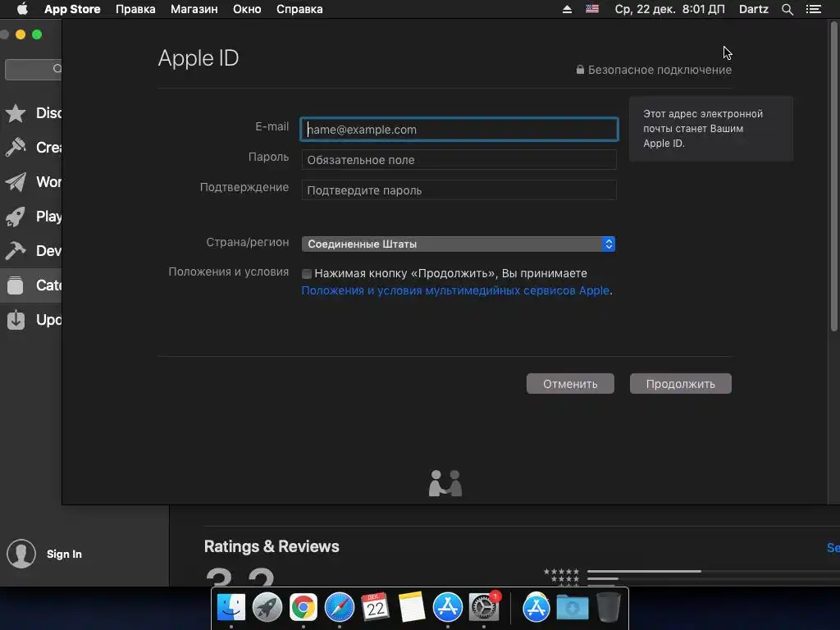The image size is (840, 630).
Task: Open Safari compass icon in Dock
Action: (339, 608)
